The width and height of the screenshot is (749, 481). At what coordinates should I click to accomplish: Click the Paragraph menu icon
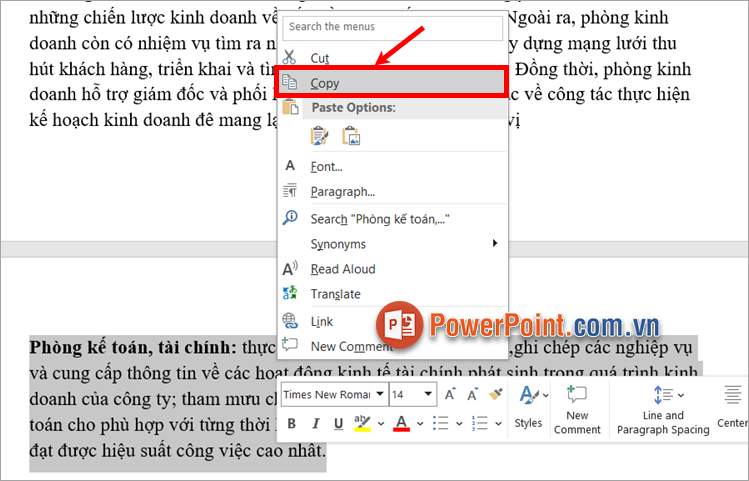(289, 191)
